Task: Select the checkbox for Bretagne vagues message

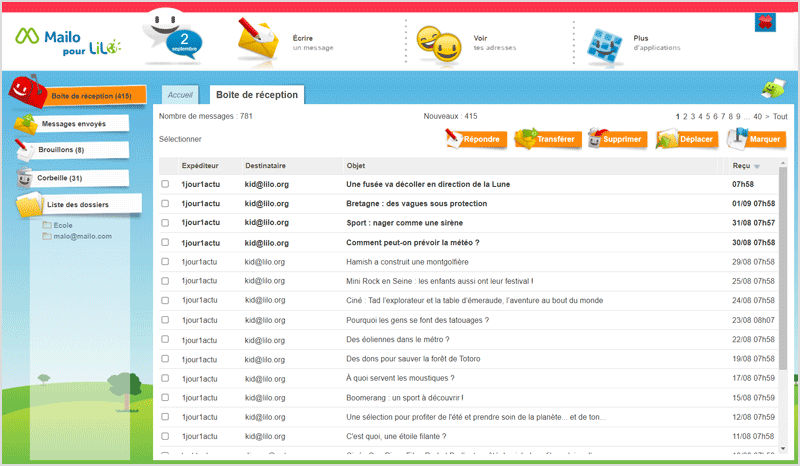Action: tap(165, 203)
